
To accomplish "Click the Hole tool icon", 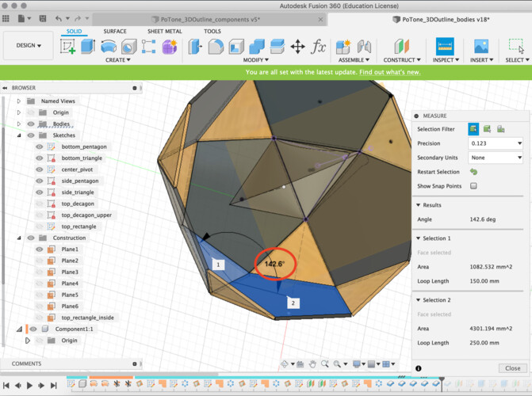I will coord(129,47).
